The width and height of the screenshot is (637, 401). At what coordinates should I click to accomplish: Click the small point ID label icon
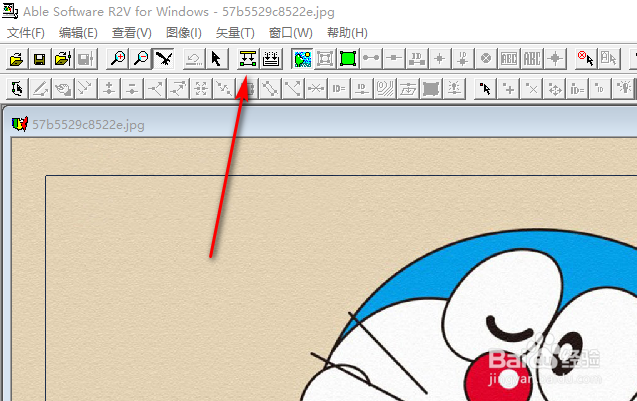600,89
